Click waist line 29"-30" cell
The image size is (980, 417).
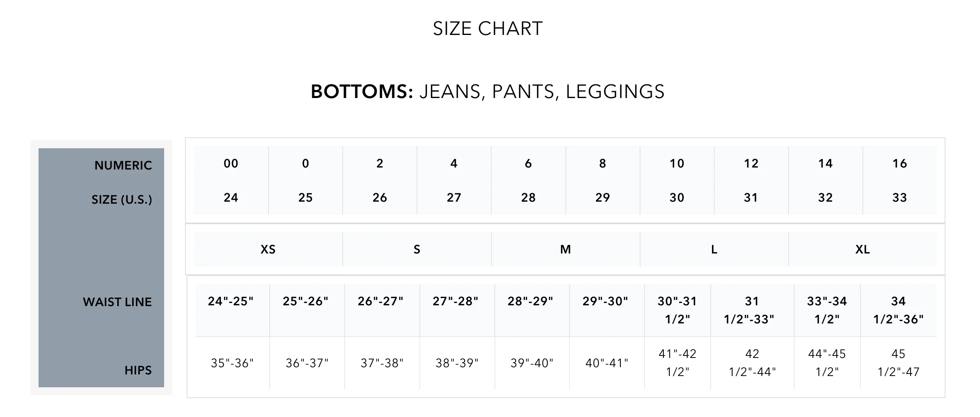tap(605, 301)
